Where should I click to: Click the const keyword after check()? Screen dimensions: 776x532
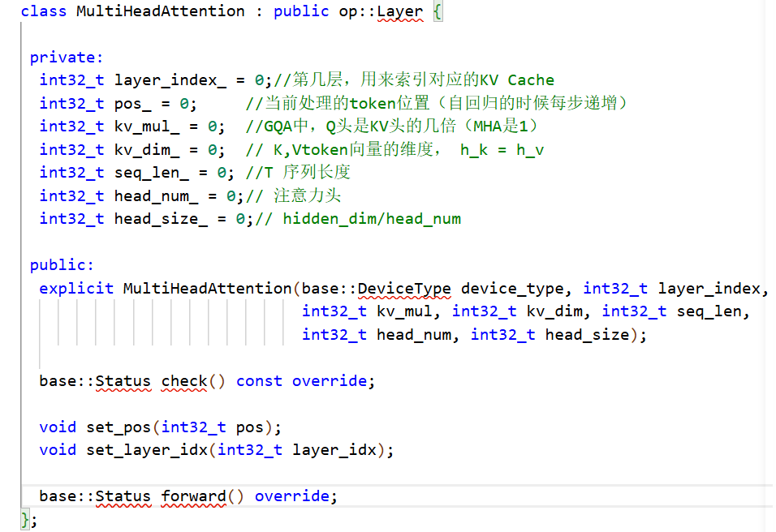(259, 381)
